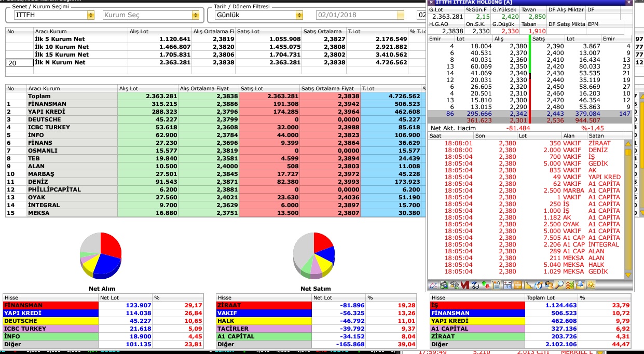644x354 pixels.
Task: Click the blue circular refresh icon
Action: pyautogui.click(x=538, y=285)
